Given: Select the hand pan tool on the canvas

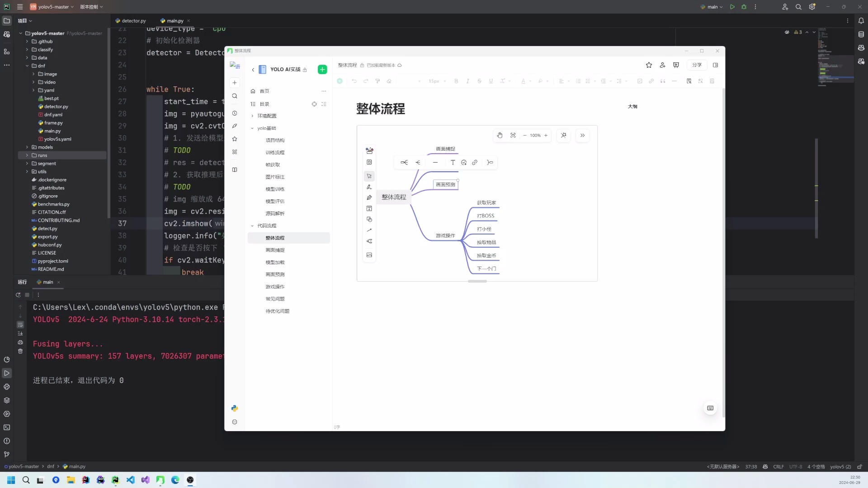Looking at the screenshot, I should click(500, 135).
